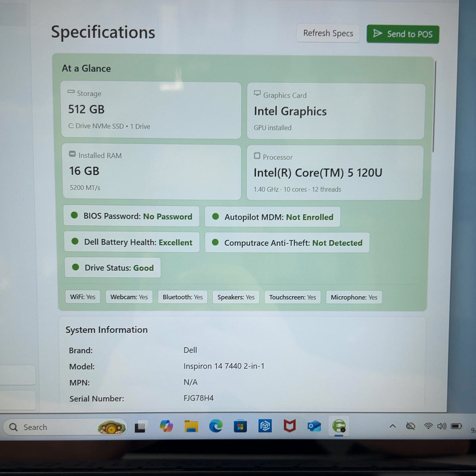Click the monitor icon beside Graphics Card
The height and width of the screenshot is (476, 476).
pyautogui.click(x=257, y=94)
